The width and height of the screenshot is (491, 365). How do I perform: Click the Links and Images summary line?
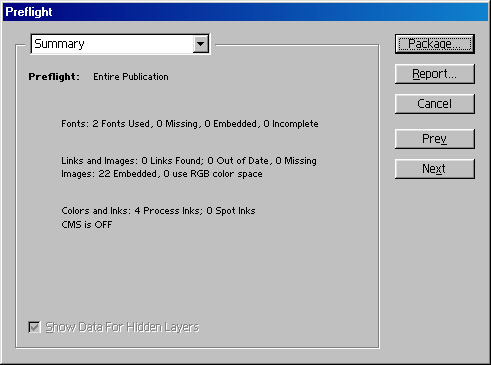[189, 161]
